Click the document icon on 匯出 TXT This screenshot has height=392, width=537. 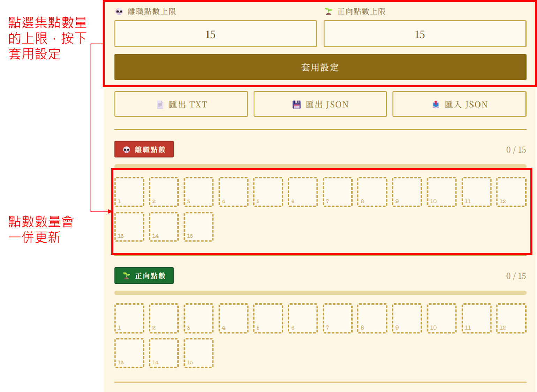160,105
